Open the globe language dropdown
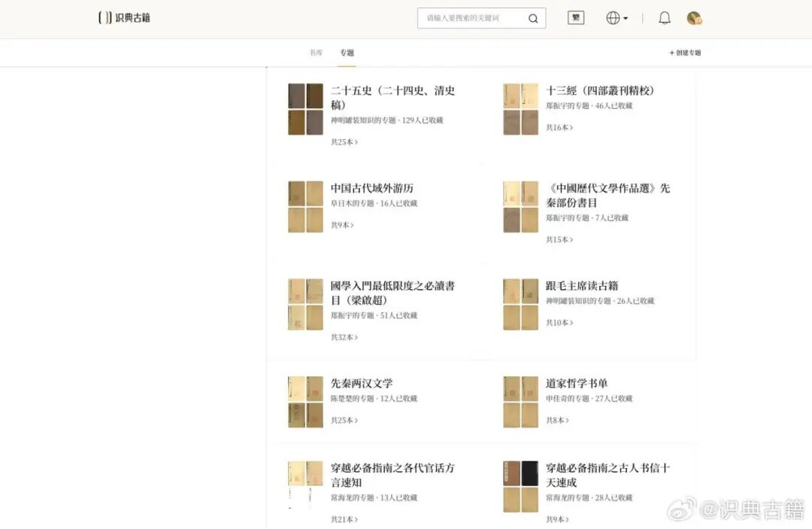The width and height of the screenshot is (812, 529). click(617, 18)
